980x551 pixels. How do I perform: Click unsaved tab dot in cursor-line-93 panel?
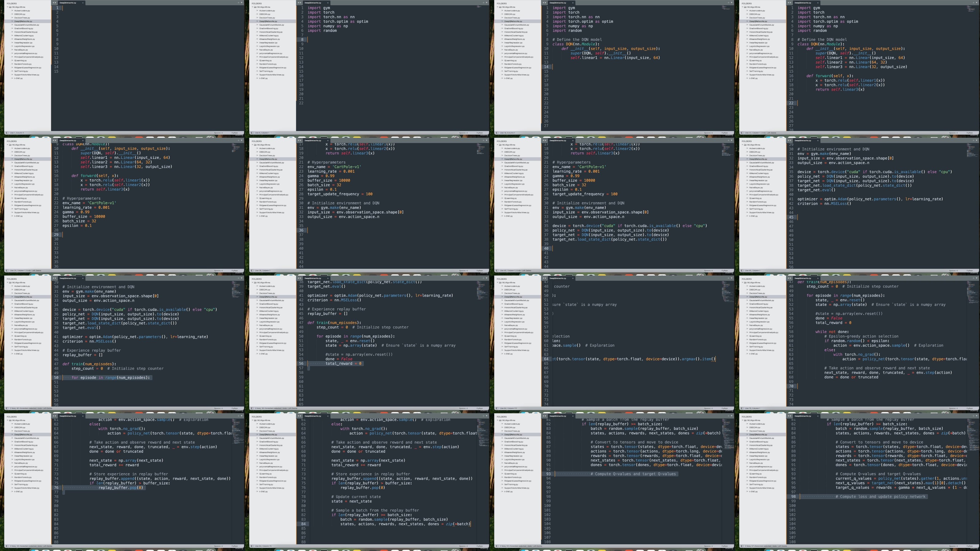pos(573,416)
